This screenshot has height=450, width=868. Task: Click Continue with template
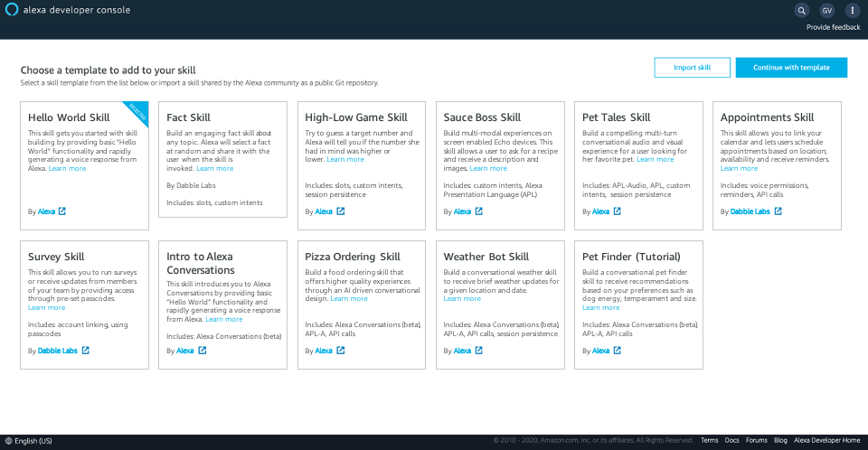coord(791,68)
